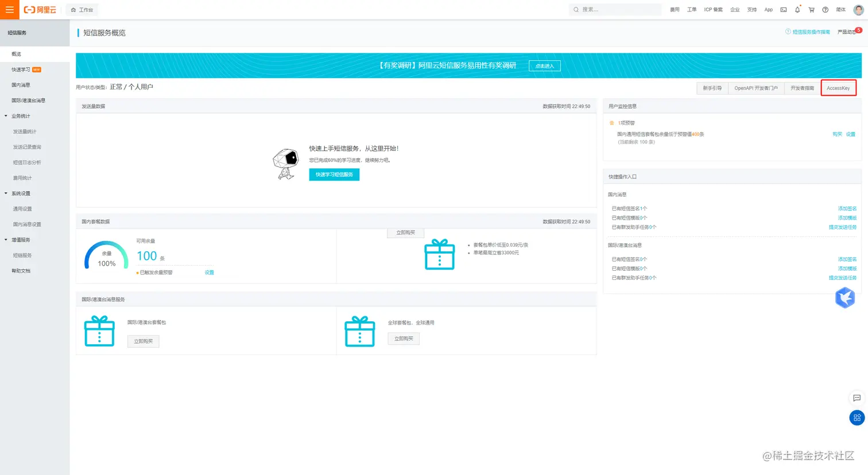Viewport: 868px width, 475px height.
Task: Click 提交发送任务 under 国内消息
Action: (x=842, y=227)
